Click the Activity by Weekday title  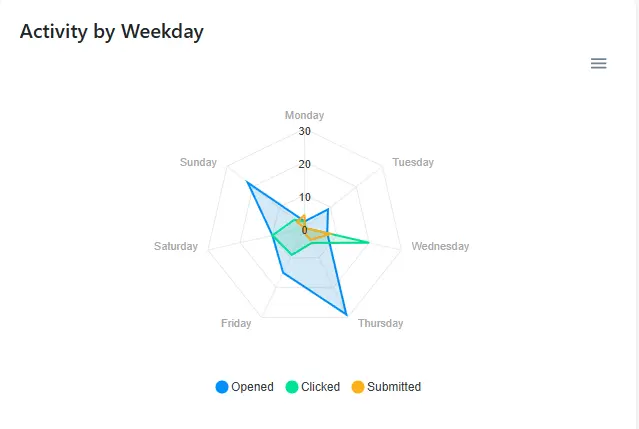click(x=112, y=32)
